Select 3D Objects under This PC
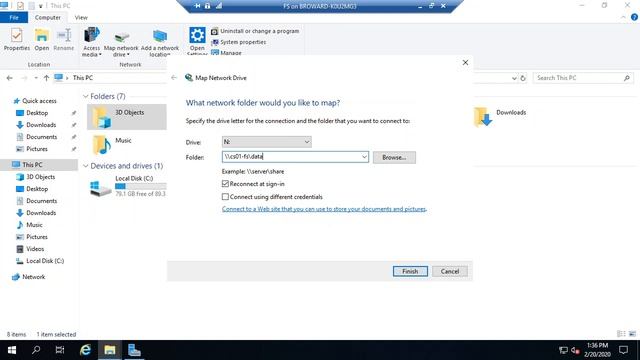640x360 pixels. 40,177
